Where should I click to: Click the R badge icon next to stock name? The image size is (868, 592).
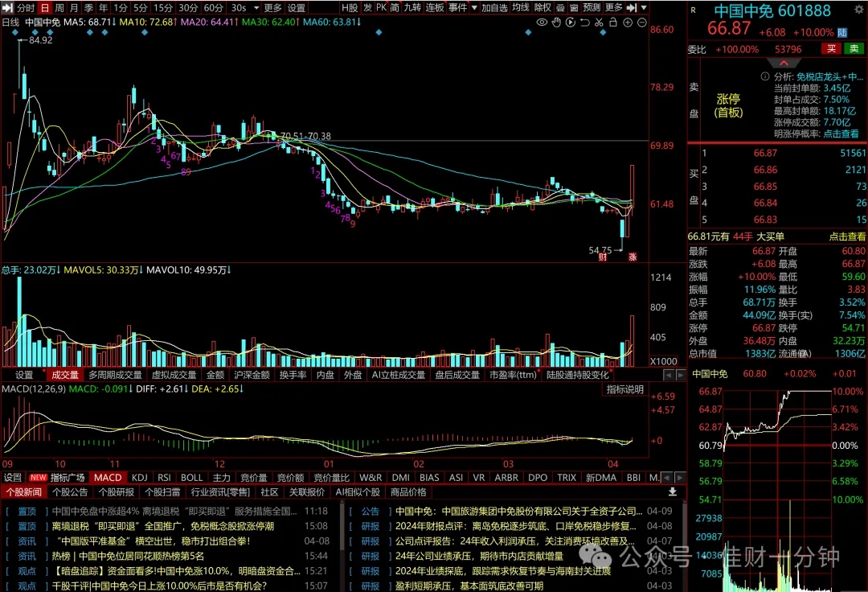click(693, 10)
